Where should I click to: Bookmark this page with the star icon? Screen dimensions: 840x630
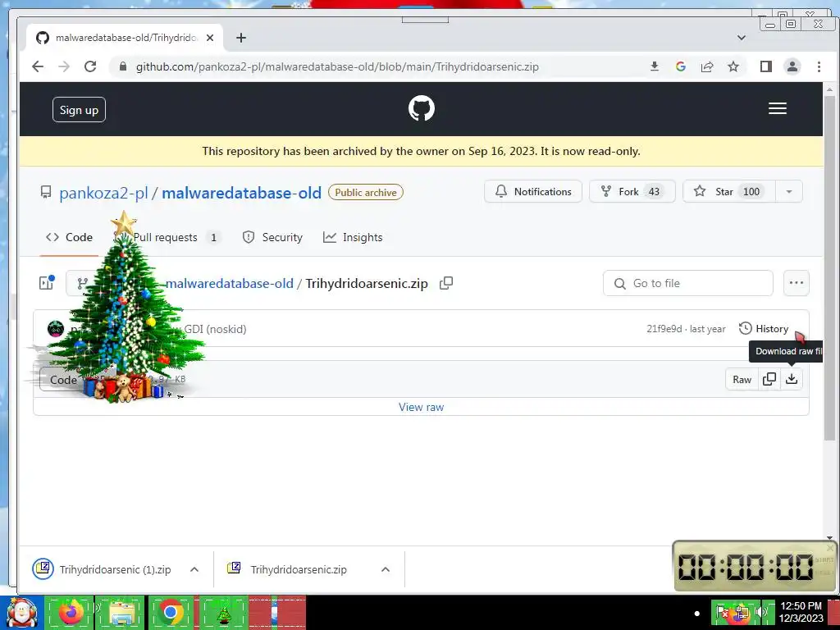(x=733, y=66)
